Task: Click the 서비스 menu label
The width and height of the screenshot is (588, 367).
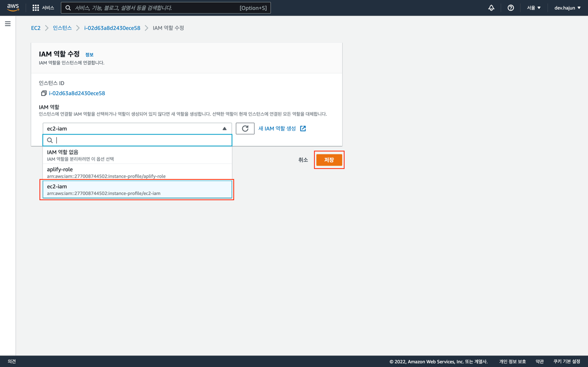Action: tap(48, 8)
